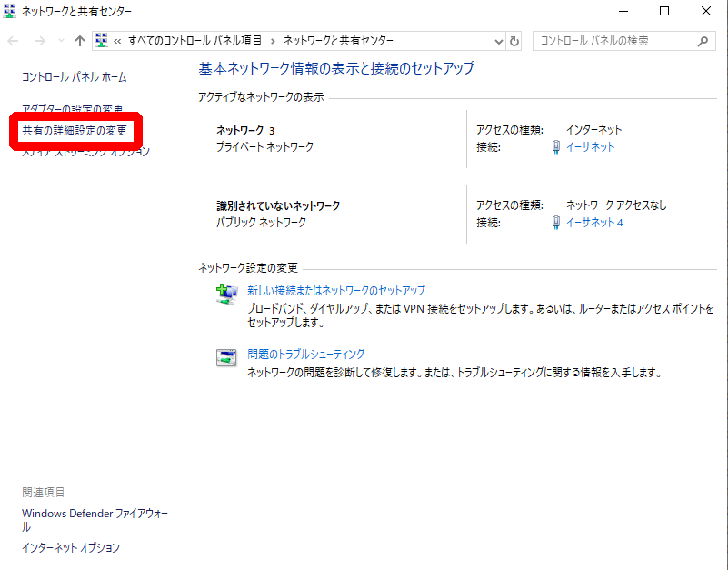The height and width of the screenshot is (570, 728).
Task: Click the magnifier icon in the search box
Action: pyautogui.click(x=702, y=41)
